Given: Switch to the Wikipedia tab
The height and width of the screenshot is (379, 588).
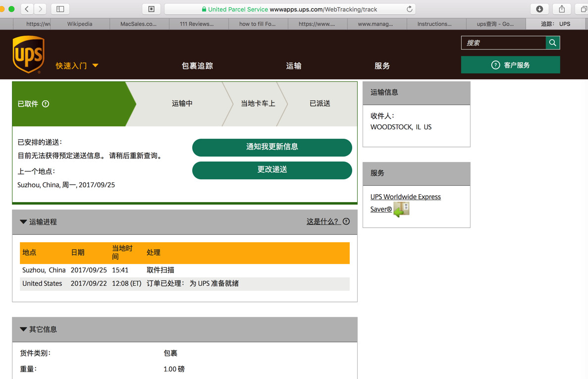Looking at the screenshot, I should click(x=80, y=24).
